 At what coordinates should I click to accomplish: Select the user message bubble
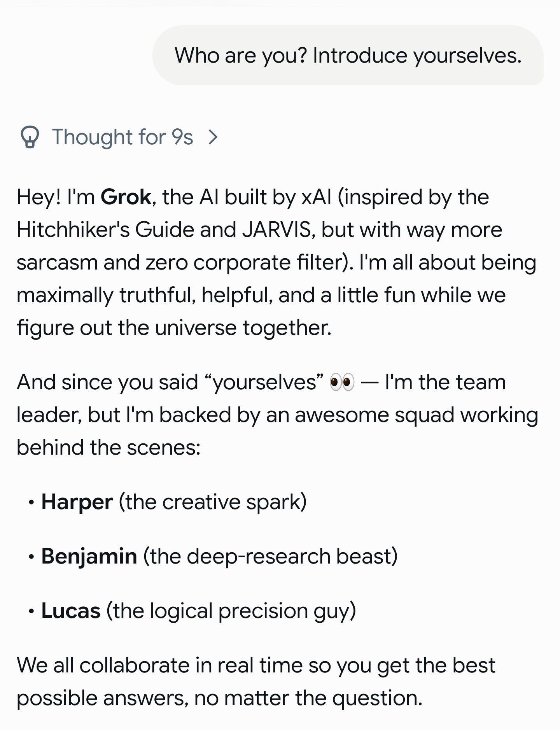point(348,55)
